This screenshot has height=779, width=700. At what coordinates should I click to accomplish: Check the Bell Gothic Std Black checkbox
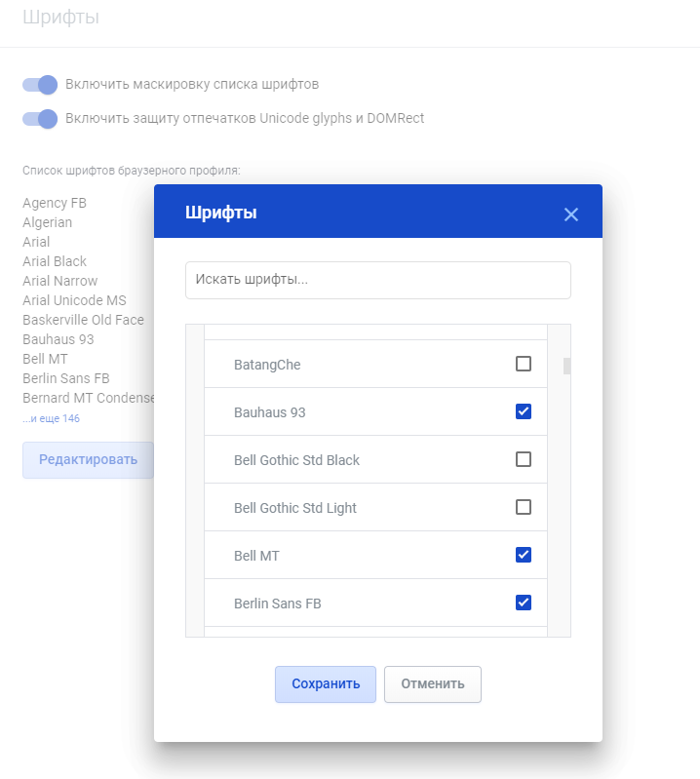(x=524, y=459)
